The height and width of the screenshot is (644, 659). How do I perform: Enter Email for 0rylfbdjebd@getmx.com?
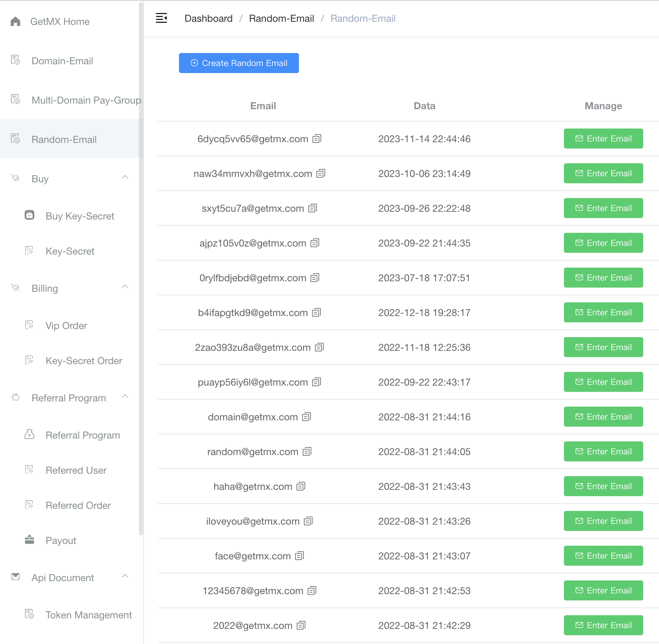click(x=604, y=278)
